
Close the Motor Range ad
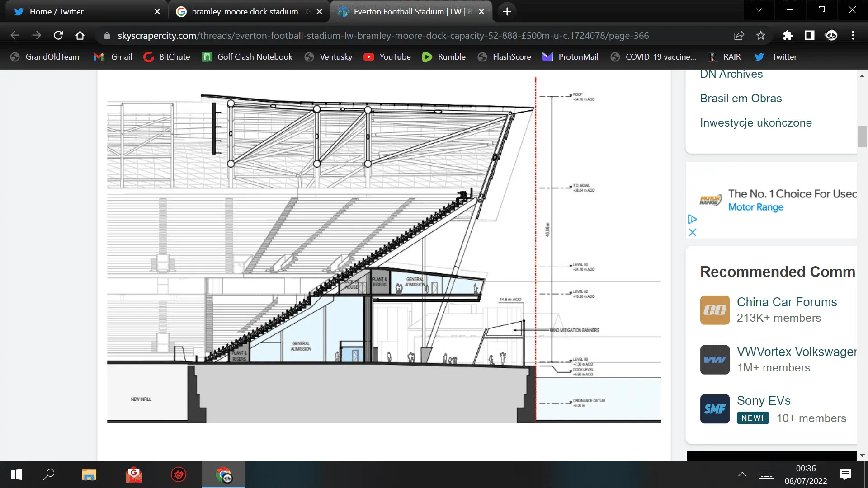(x=692, y=232)
